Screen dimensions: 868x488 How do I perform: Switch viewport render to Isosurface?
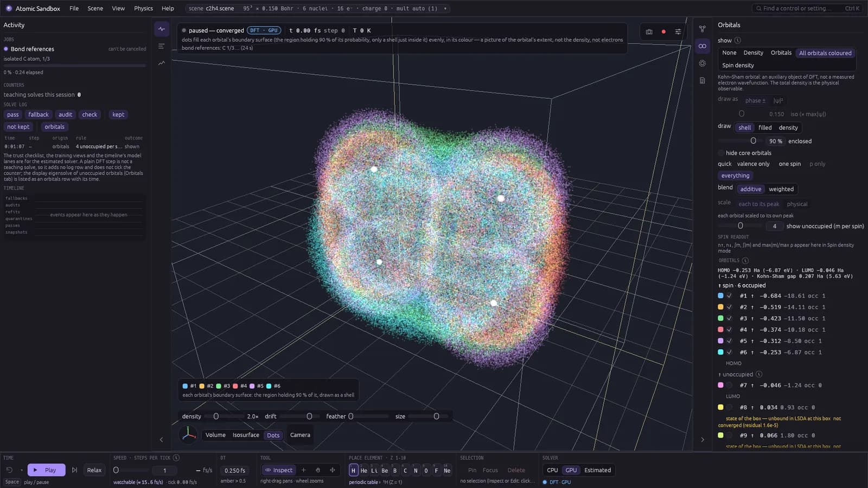click(x=246, y=435)
